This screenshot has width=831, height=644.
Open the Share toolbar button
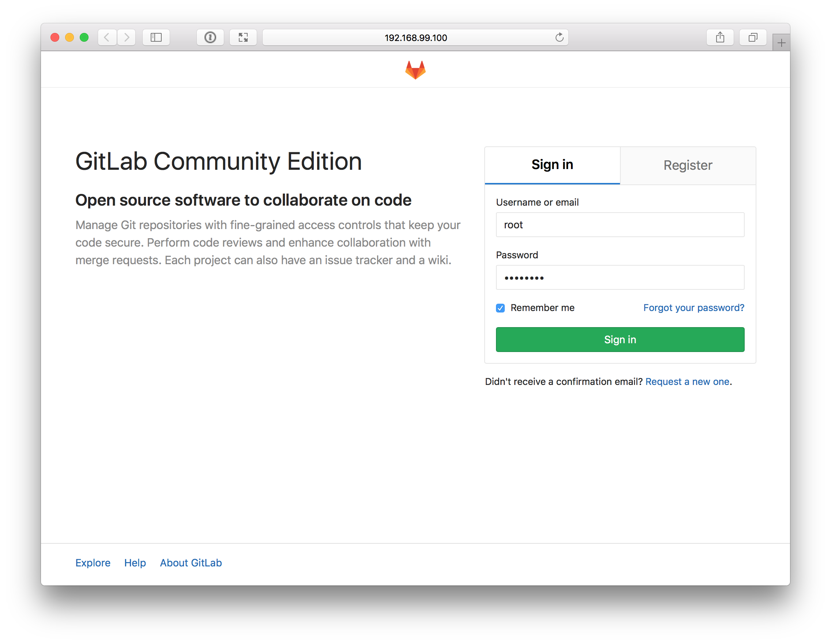pos(720,37)
